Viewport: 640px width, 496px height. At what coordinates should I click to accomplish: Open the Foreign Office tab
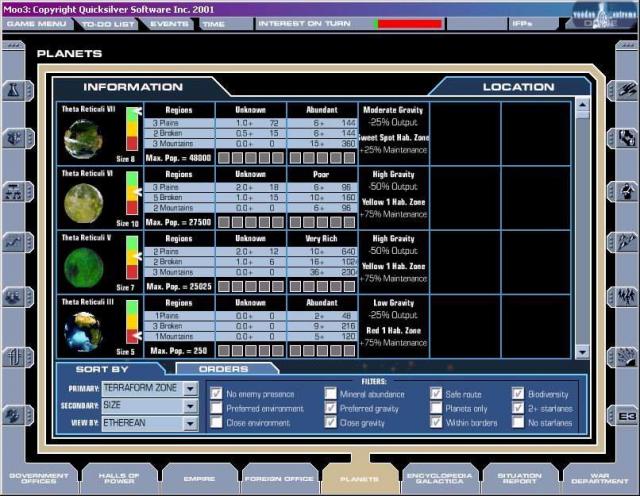[x=279, y=478]
